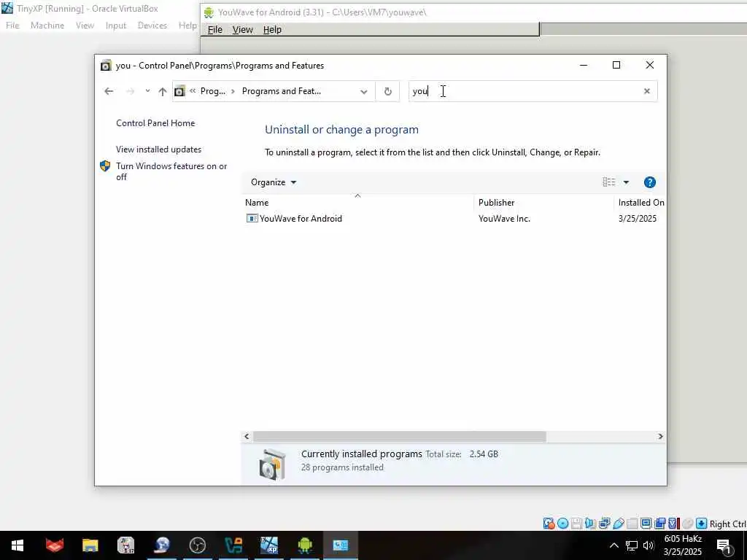Click the blue help question-mark icon
The width and height of the screenshot is (747, 560).
pos(650,182)
